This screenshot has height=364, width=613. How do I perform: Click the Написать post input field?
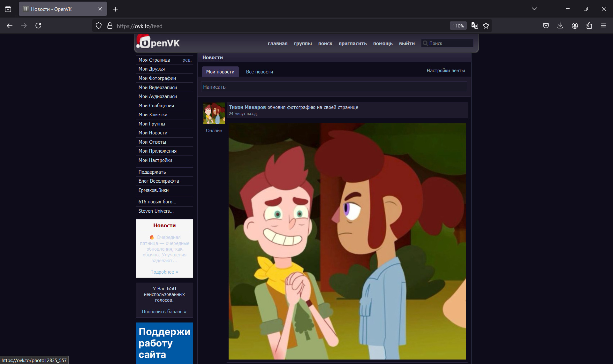(x=334, y=87)
